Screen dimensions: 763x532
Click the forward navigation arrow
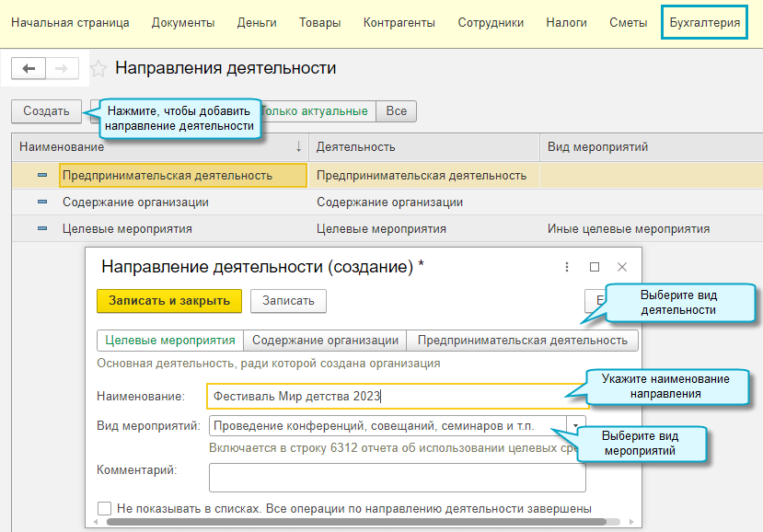pyautogui.click(x=62, y=69)
